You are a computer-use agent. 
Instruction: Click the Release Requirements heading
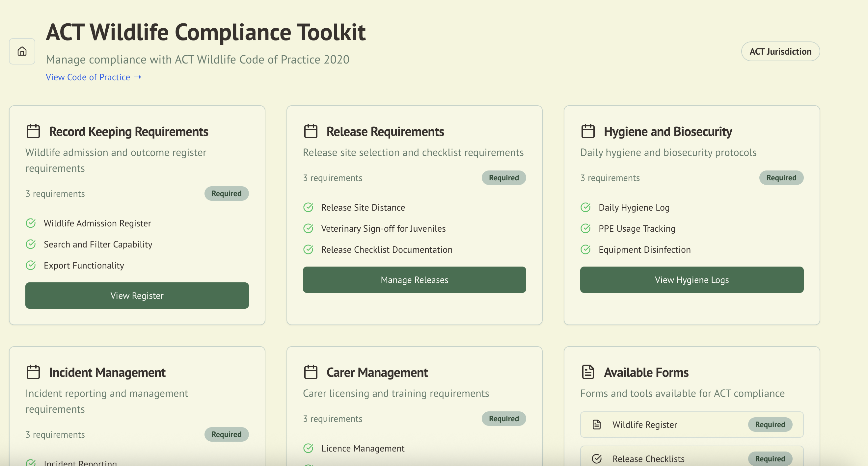tap(385, 132)
